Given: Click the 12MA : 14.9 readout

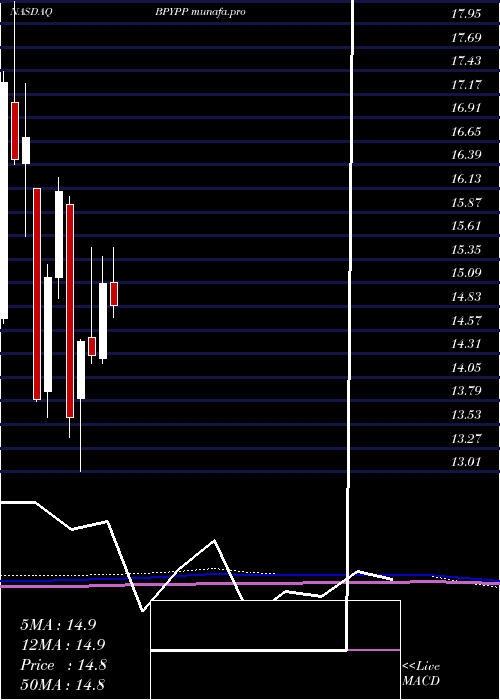Looking at the screenshot, I should coord(63,645).
